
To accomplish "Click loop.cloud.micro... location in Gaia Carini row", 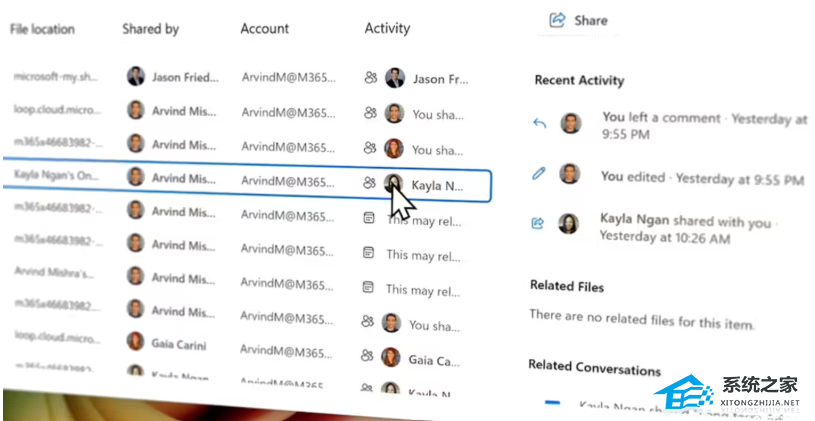I will [57, 336].
